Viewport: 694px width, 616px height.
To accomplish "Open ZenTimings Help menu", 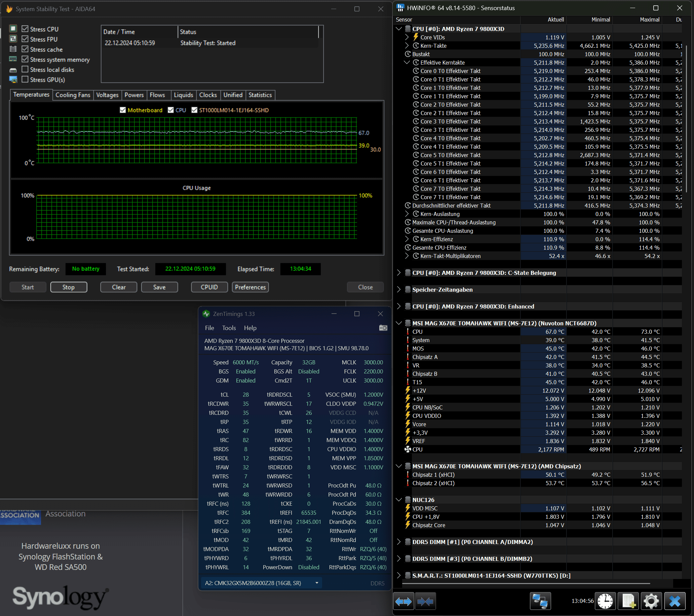I will point(250,328).
